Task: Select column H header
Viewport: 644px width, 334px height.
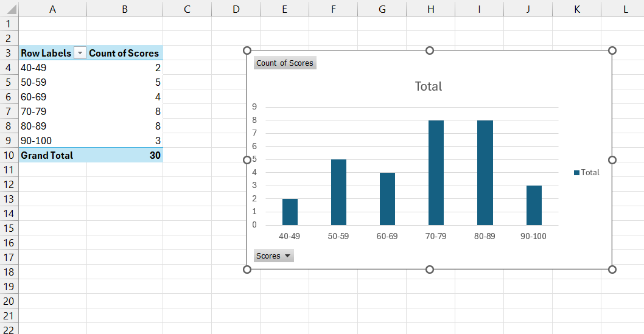Action: [431, 9]
